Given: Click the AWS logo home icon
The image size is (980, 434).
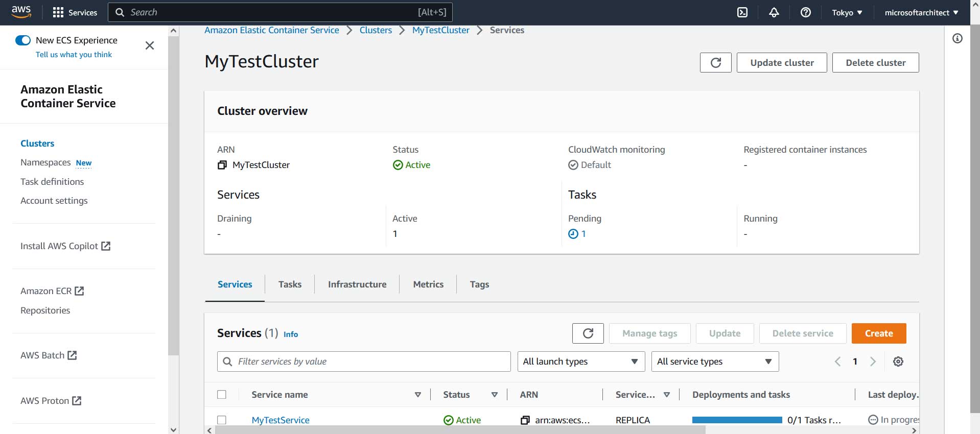Looking at the screenshot, I should click(21, 12).
